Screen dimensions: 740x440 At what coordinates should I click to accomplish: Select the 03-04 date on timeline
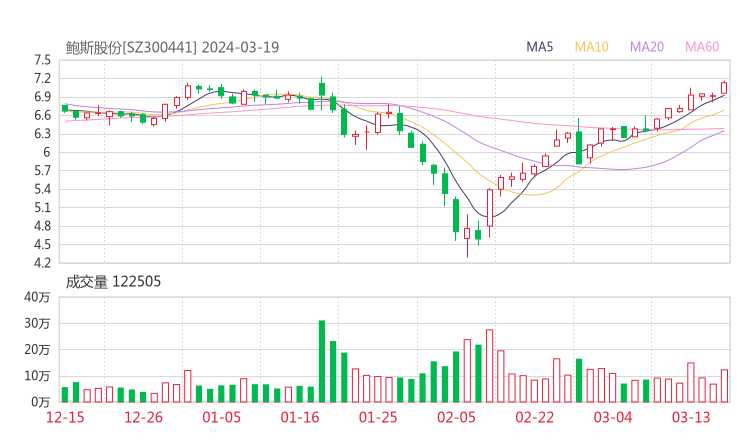coord(612,417)
